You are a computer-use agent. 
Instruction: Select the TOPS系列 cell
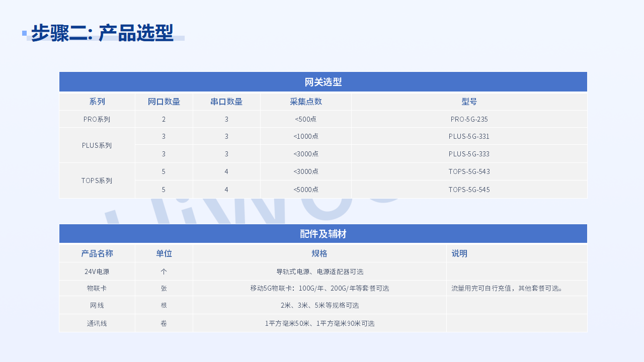(97, 180)
